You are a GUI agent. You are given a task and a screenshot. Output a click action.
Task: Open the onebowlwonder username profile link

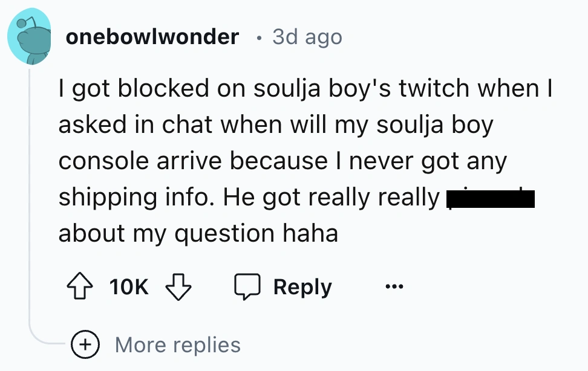coord(152,37)
